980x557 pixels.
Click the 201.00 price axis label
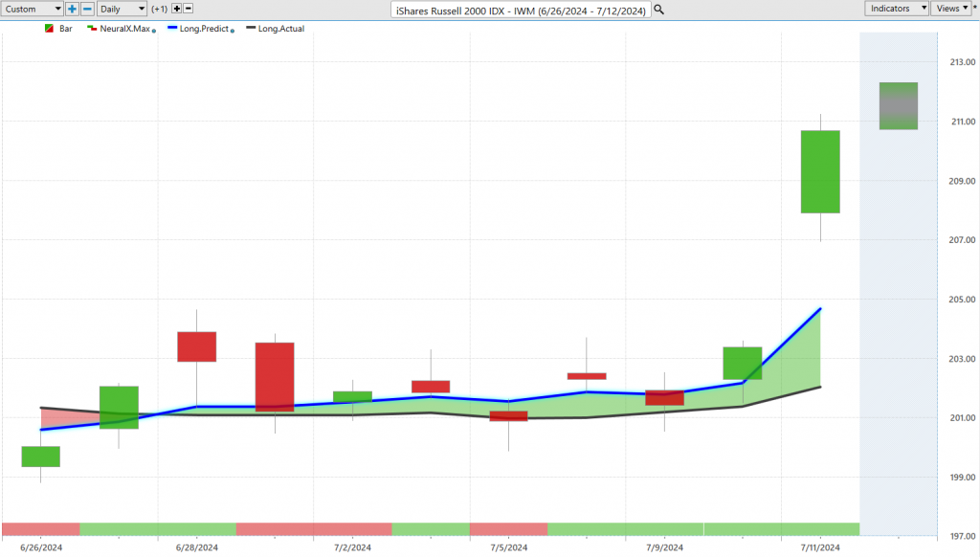click(x=963, y=417)
